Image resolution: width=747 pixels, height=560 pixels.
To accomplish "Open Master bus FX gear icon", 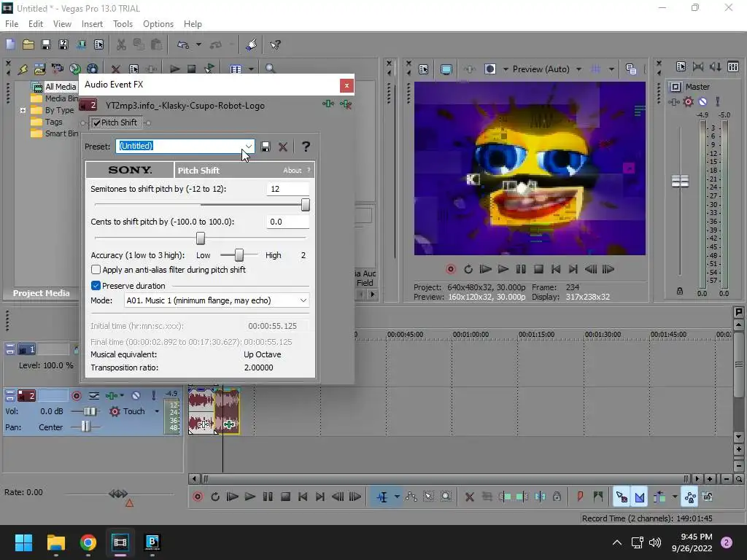I will (689, 101).
